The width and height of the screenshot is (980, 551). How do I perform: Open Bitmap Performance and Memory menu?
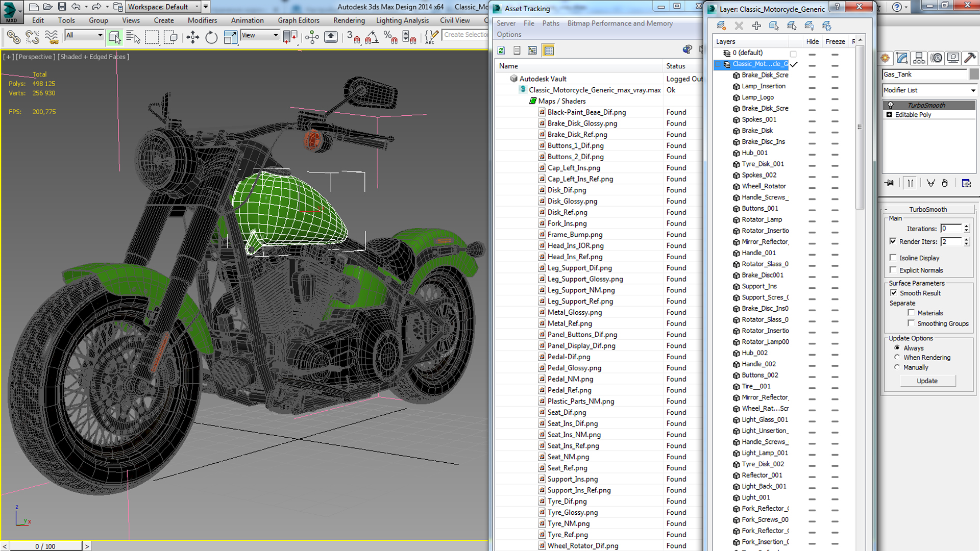coord(620,23)
